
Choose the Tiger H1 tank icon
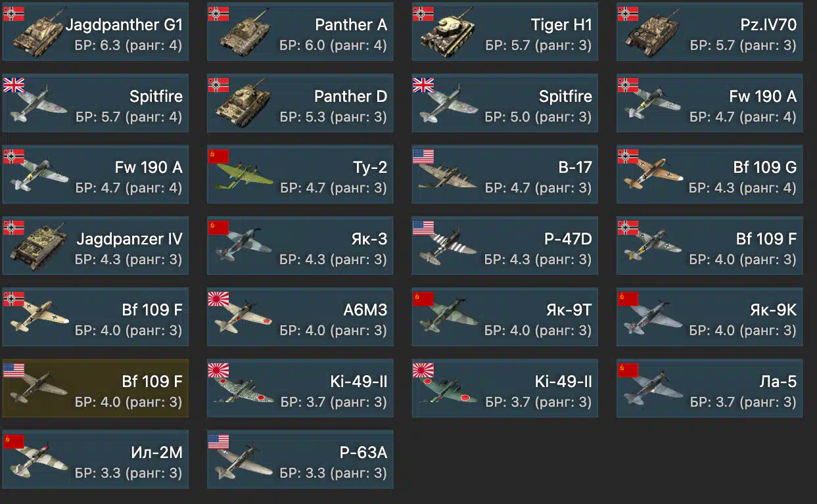[x=449, y=34]
